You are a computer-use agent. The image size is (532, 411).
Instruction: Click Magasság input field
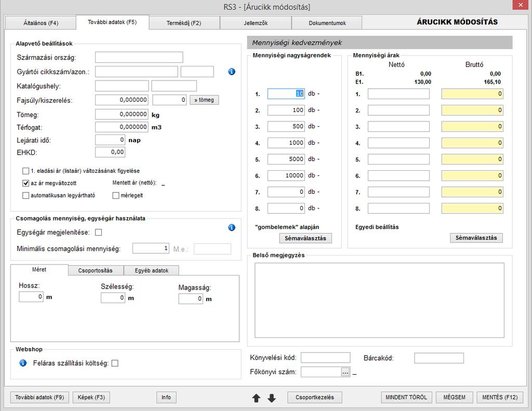pos(191,299)
